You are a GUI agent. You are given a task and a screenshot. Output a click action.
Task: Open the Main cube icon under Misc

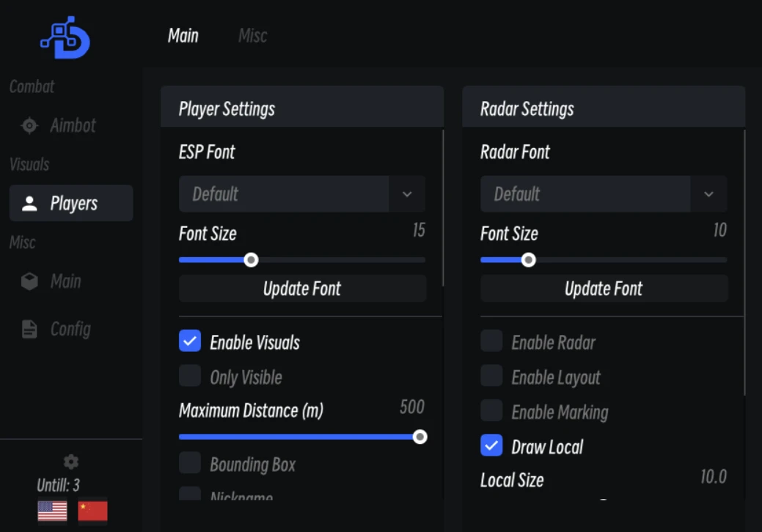[29, 281]
